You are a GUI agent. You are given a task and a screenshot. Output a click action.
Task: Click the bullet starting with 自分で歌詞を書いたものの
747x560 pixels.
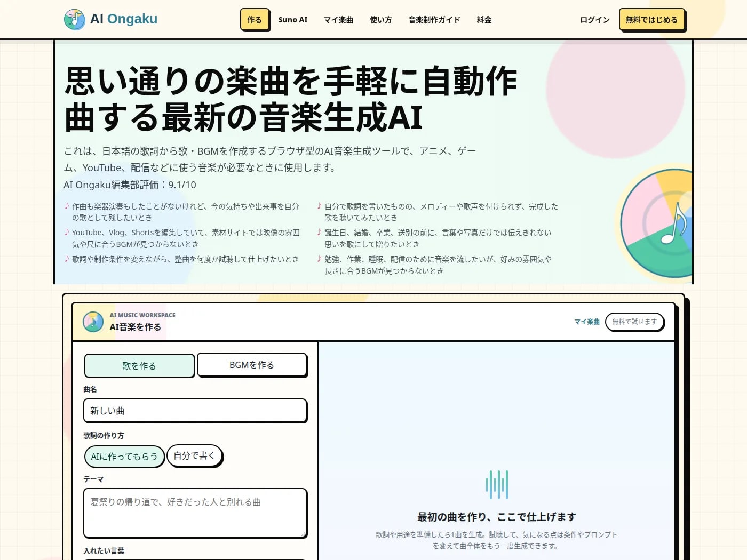tap(438, 212)
